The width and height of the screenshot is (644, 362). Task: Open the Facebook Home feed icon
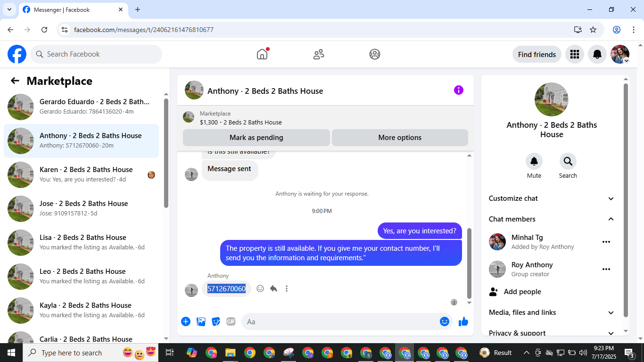pyautogui.click(x=262, y=54)
